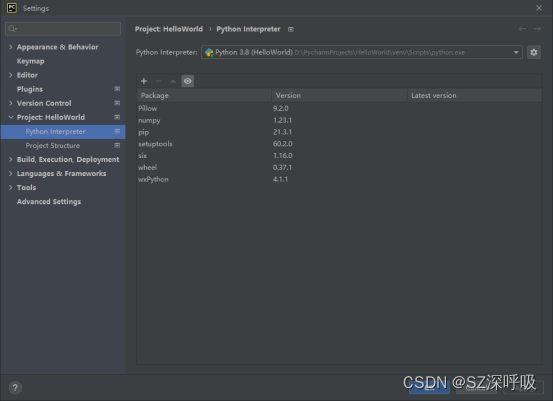
Task: Collapse the Project: HelloWorld section
Action: click(x=11, y=117)
